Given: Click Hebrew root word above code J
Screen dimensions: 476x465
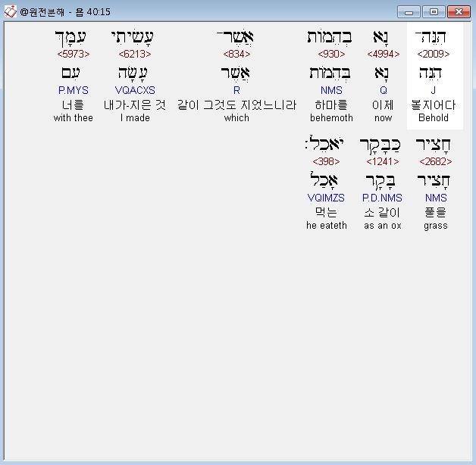Looking at the screenshot, I should (431, 73).
